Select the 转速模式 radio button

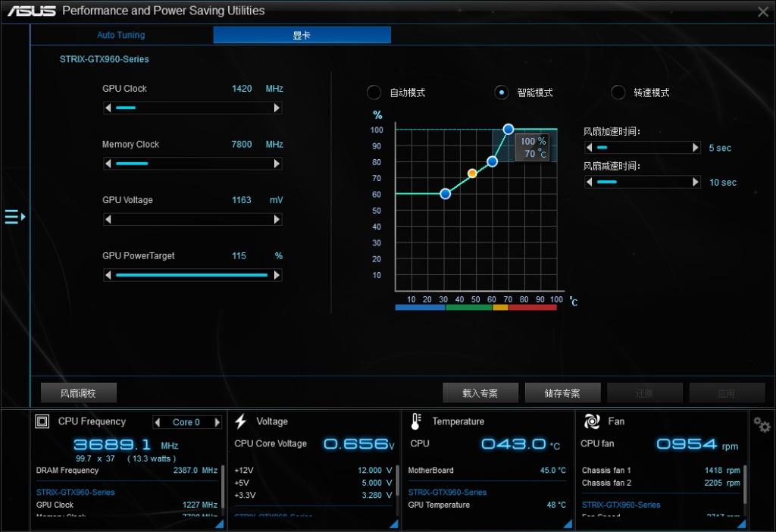coord(618,92)
